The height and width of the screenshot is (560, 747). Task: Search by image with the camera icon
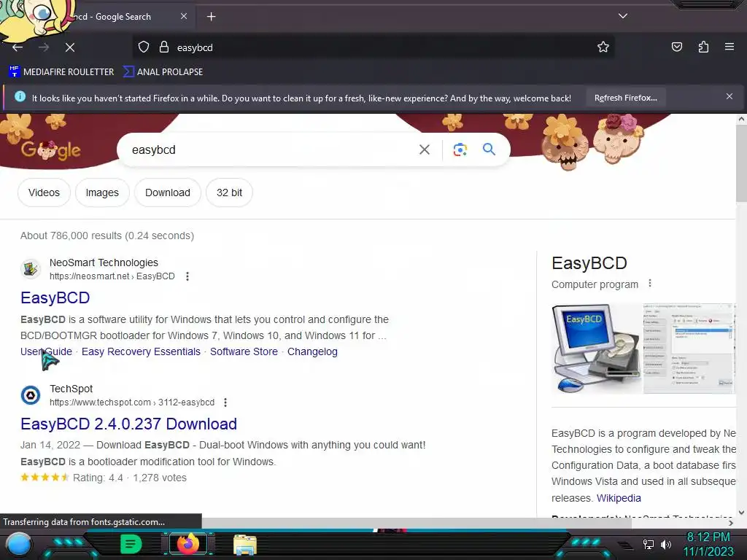460,149
